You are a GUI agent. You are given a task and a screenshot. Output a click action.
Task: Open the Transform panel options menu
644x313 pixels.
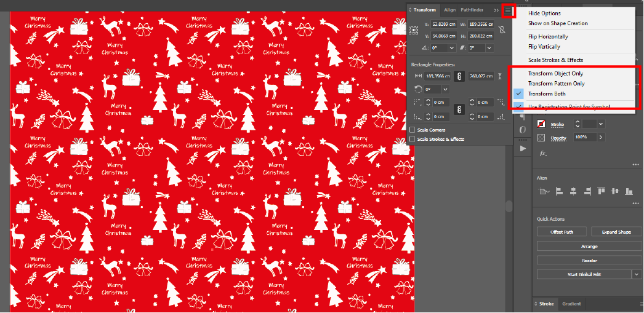pyautogui.click(x=508, y=10)
